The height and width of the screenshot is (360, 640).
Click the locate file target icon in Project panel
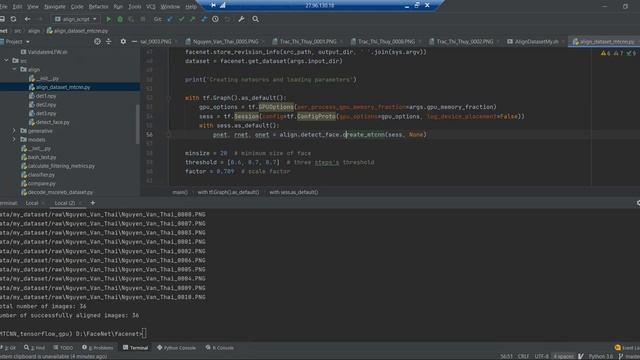pyautogui.click(x=97, y=42)
